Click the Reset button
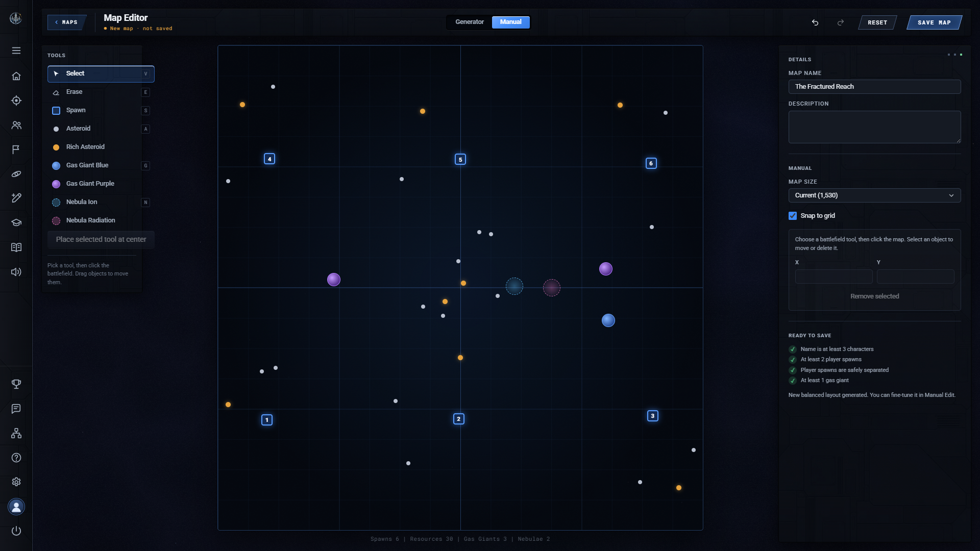Image resolution: width=980 pixels, height=551 pixels. click(x=877, y=22)
